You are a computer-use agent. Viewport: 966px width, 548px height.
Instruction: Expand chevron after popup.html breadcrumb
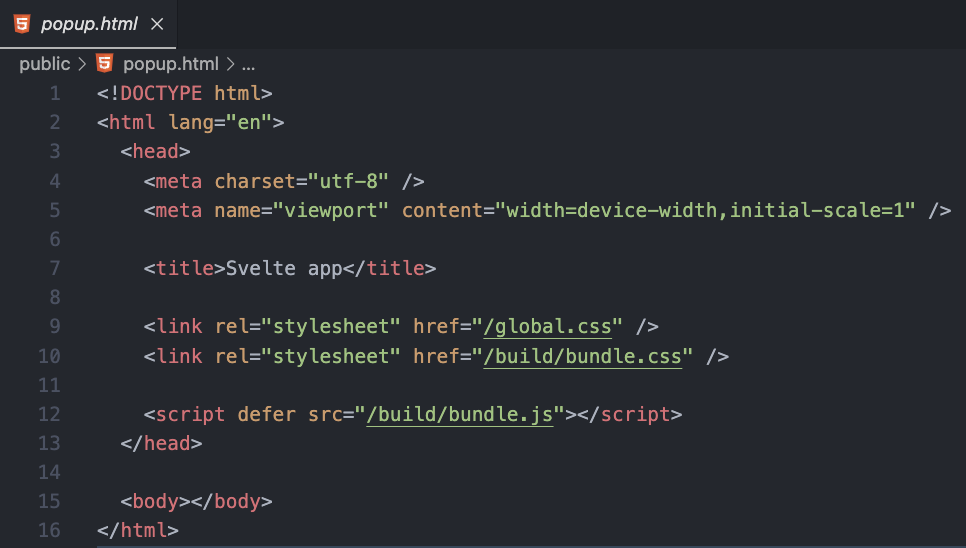230,64
